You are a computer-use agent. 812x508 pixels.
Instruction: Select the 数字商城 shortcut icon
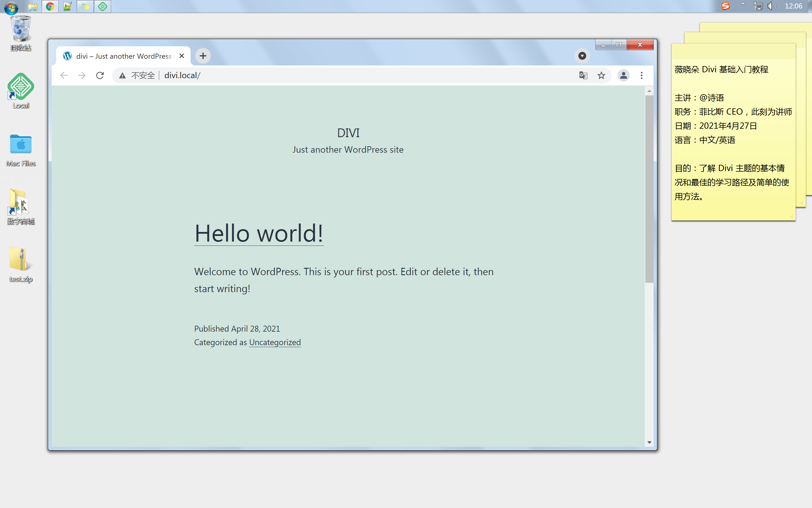tap(21, 207)
